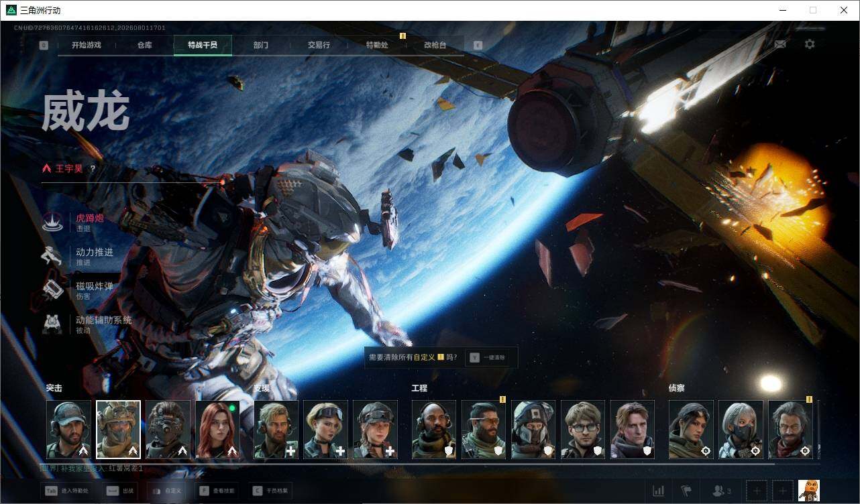The height and width of the screenshot is (504, 860).
Task: Select the bald engineer operator with headset
Action: click(434, 430)
